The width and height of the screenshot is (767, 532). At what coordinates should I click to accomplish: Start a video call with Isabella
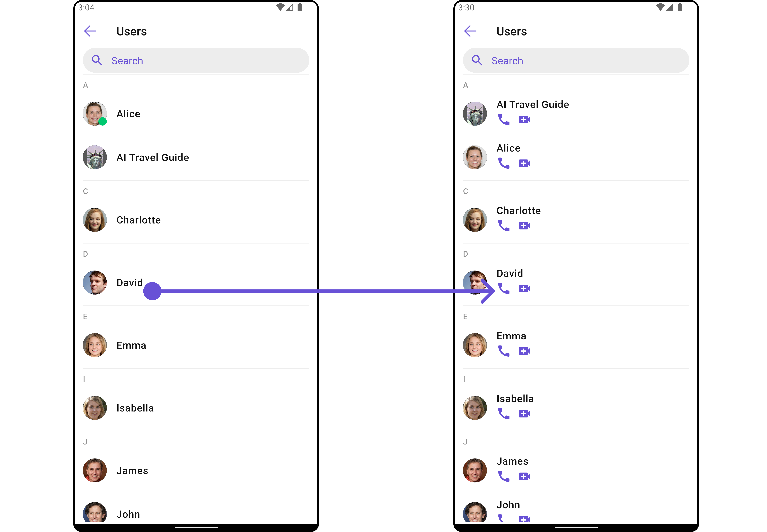click(525, 414)
